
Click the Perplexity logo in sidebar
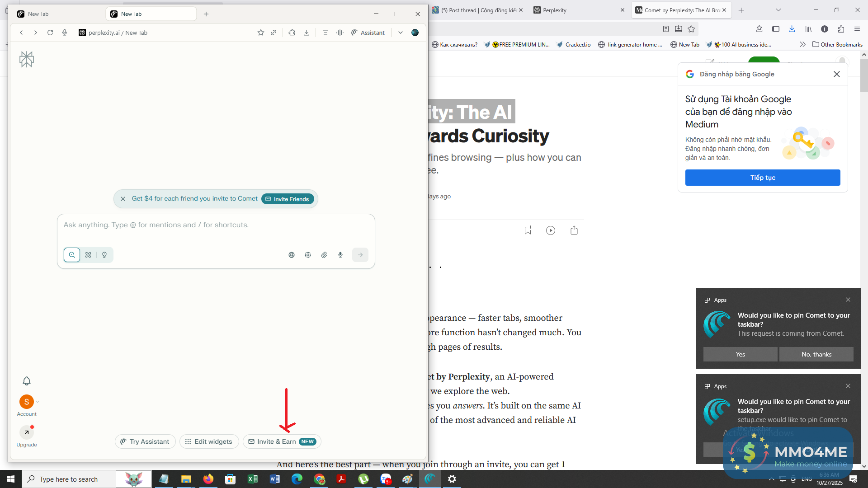pos(27,59)
